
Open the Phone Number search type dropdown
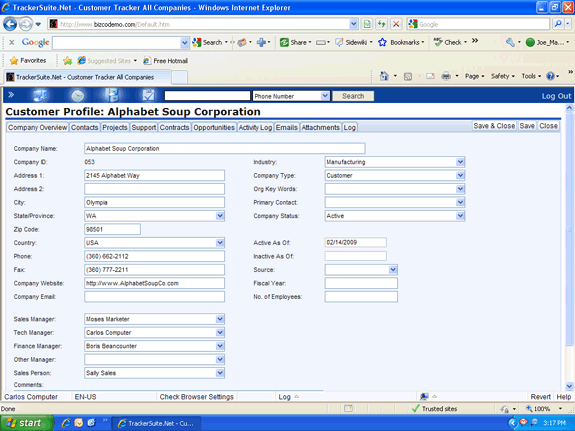[x=325, y=96]
